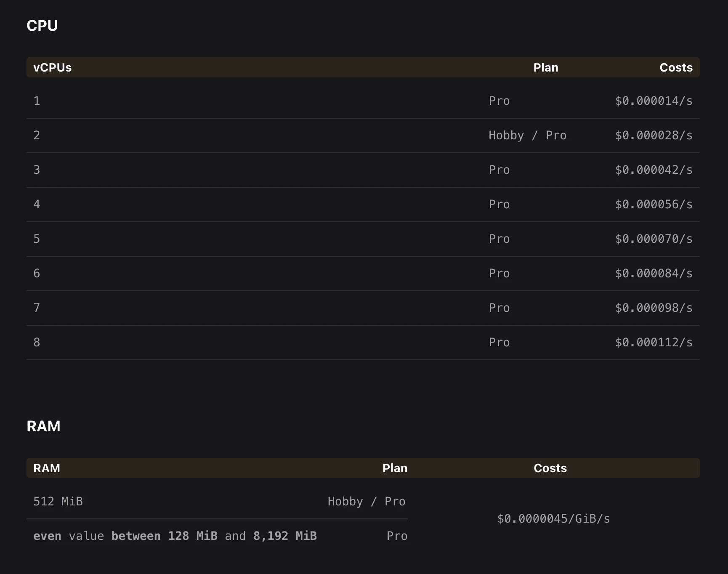Click the Pro plan in the 3 vCPU row
This screenshot has width=728, height=574.
pos(499,170)
